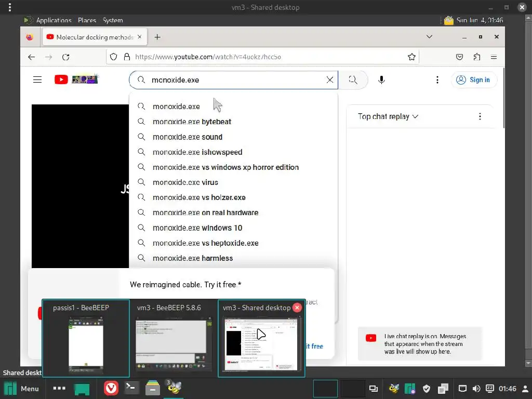Click the monoxide.exe search input field
The width and height of the screenshot is (532, 399).
(234, 80)
